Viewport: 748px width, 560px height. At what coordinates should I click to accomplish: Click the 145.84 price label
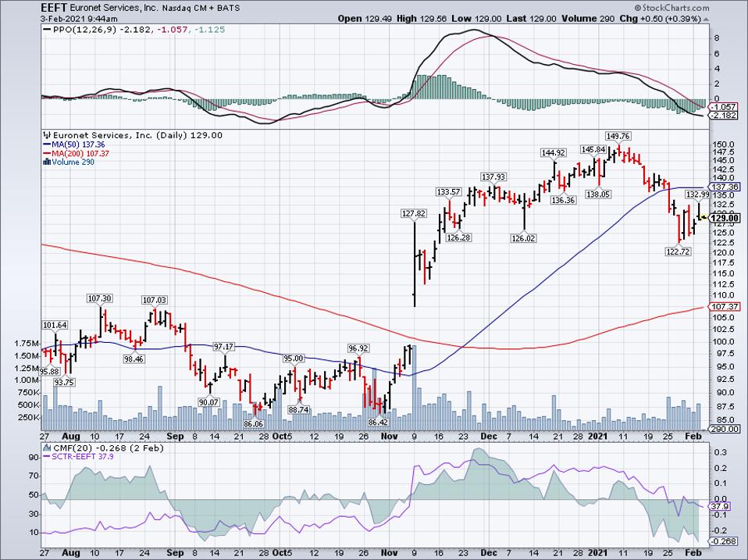pyautogui.click(x=593, y=149)
